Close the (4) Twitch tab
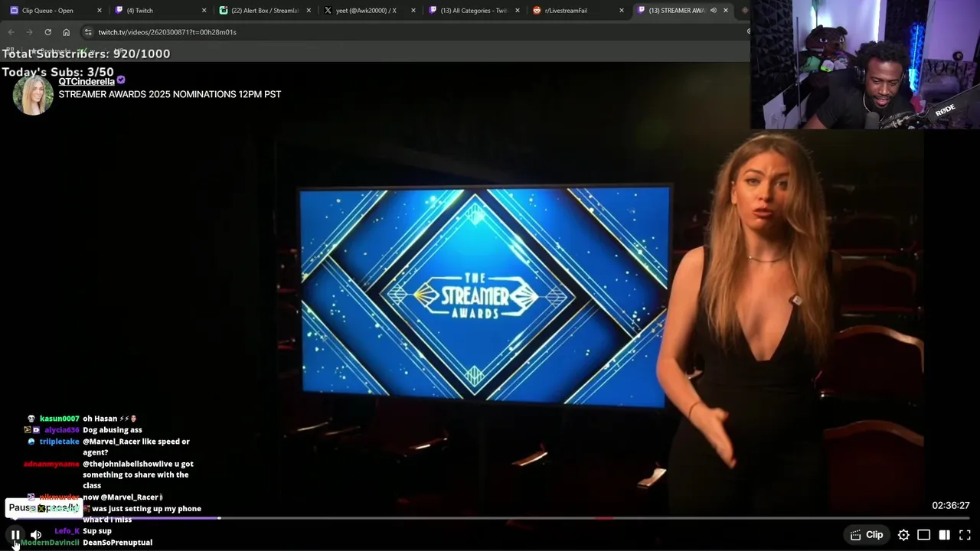 [x=204, y=11]
